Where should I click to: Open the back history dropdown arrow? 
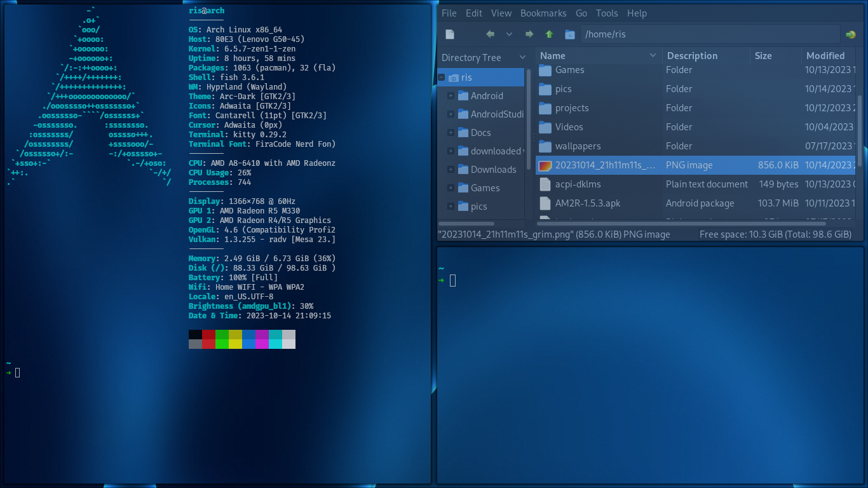[509, 34]
